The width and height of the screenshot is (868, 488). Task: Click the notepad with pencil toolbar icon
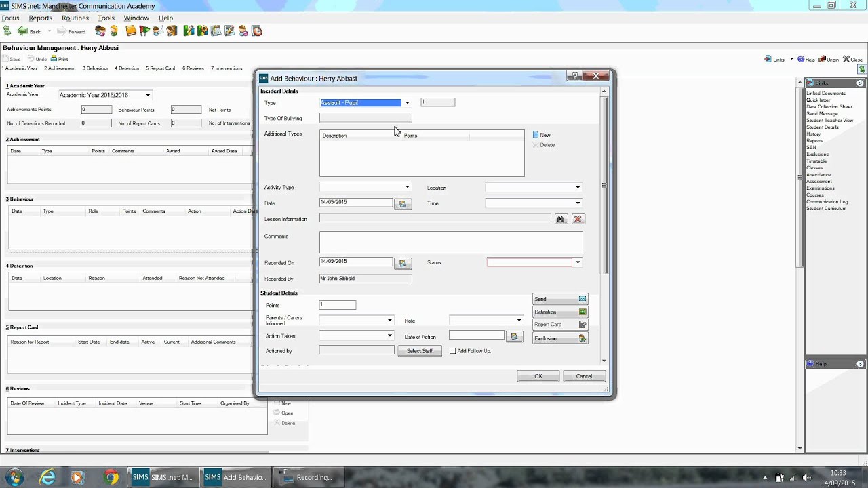click(x=229, y=31)
